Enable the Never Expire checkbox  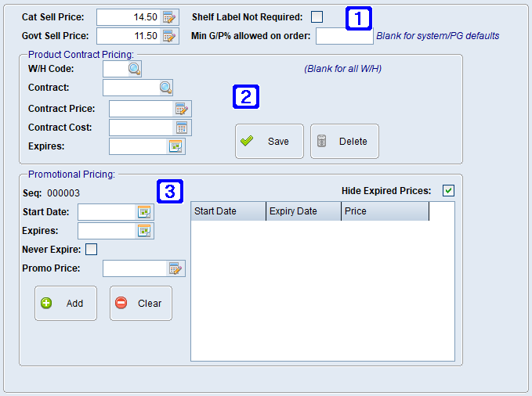point(91,250)
